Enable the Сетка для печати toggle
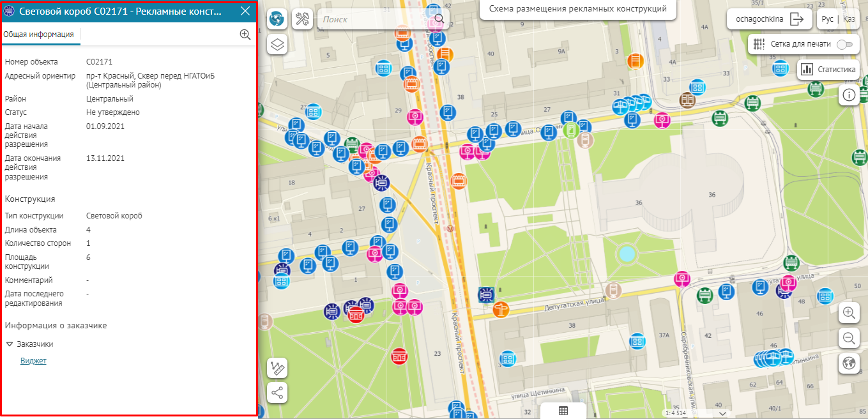868x419 pixels. 845,44
